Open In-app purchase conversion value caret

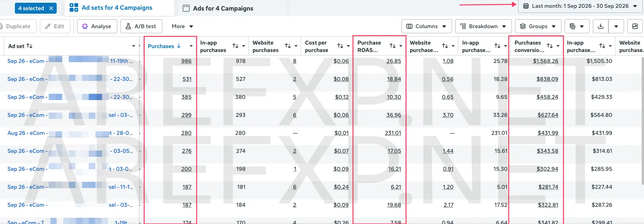click(x=610, y=46)
